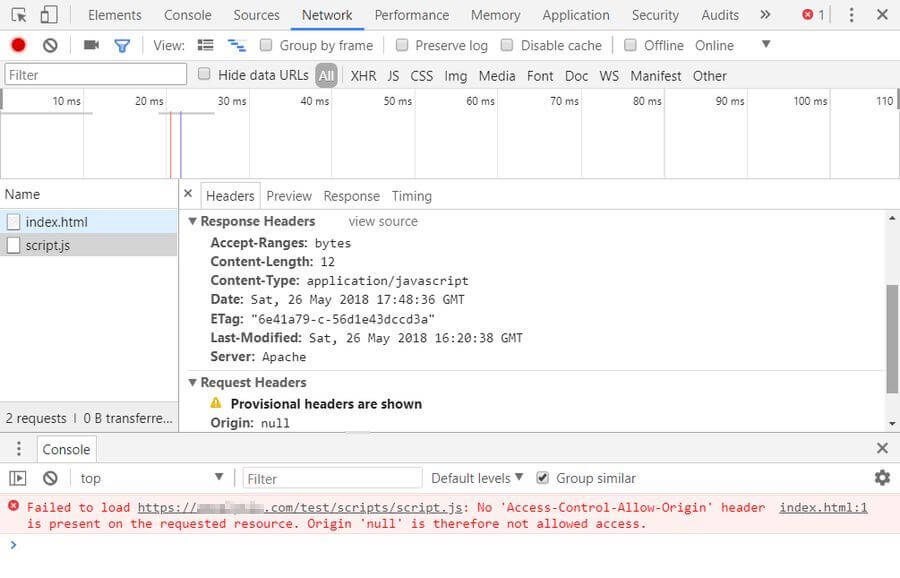This screenshot has width=900, height=578.
Task: Click the capture screenshots camera icon
Action: coord(91,45)
